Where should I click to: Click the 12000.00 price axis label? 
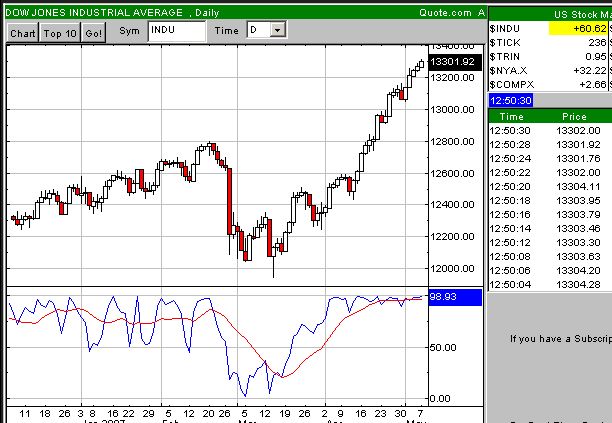[452, 268]
